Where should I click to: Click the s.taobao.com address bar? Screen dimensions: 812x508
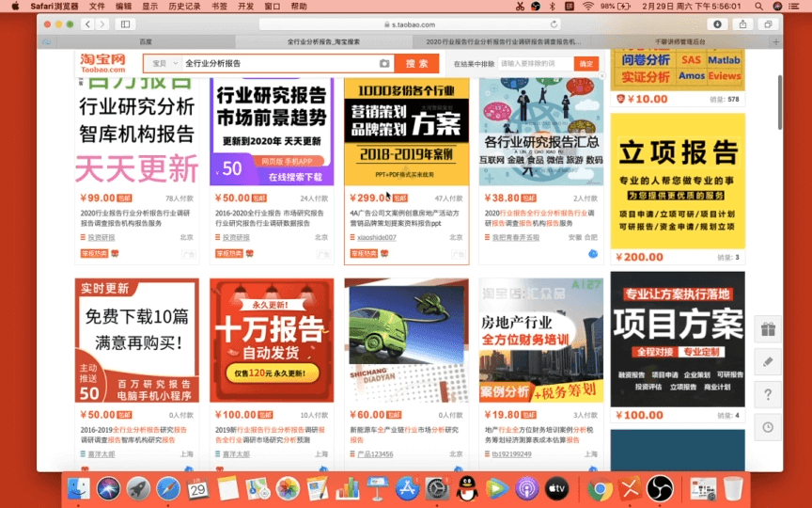tap(410, 24)
